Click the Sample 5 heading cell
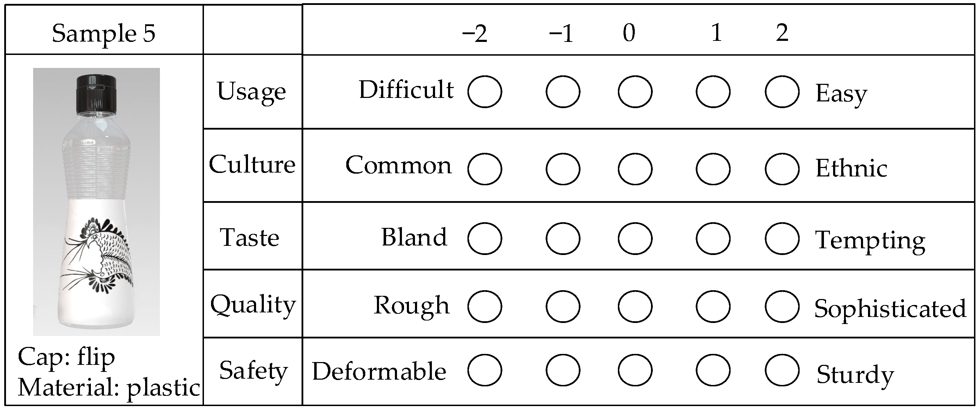The width and height of the screenshot is (980, 411). [104, 33]
